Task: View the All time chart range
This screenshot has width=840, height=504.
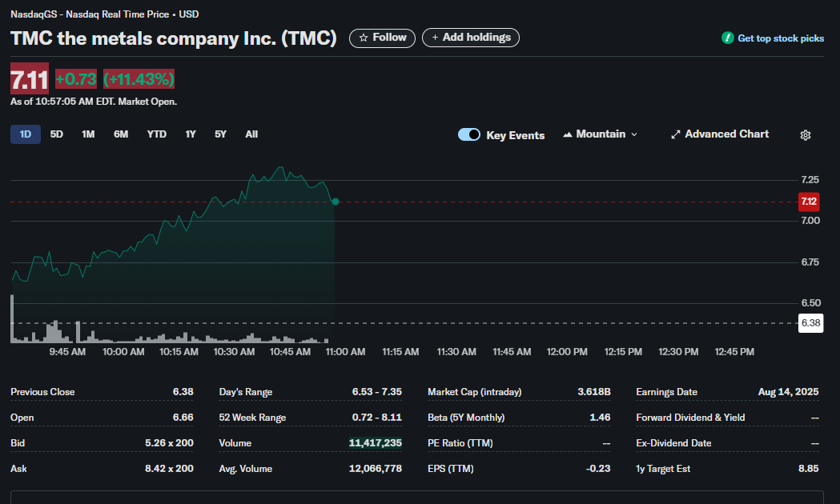Action: pyautogui.click(x=251, y=134)
